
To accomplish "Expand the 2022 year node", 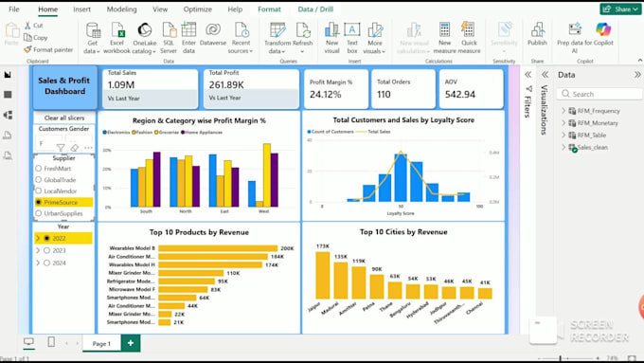I will pos(38,238).
